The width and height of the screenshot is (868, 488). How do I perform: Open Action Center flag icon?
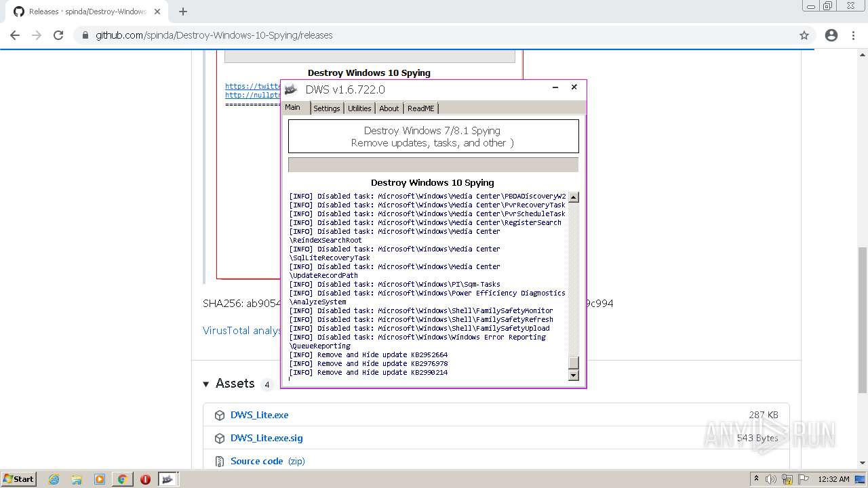point(804,479)
